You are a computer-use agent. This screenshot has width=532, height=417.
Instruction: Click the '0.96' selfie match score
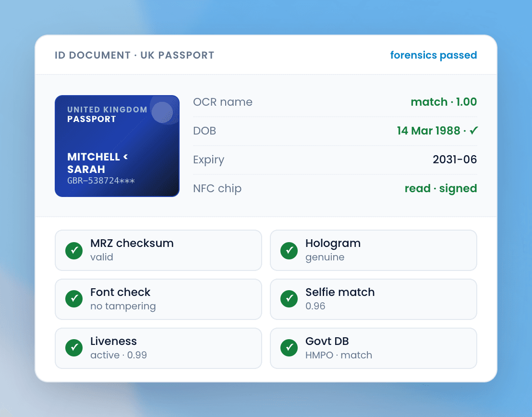(315, 306)
